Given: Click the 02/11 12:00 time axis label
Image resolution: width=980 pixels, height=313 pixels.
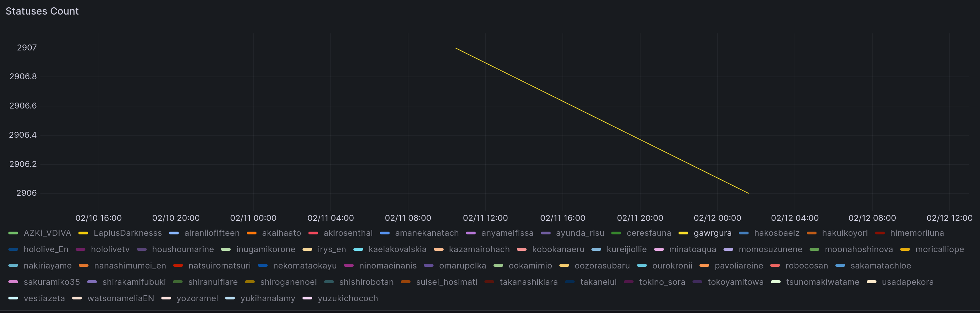Looking at the screenshot, I should [485, 218].
